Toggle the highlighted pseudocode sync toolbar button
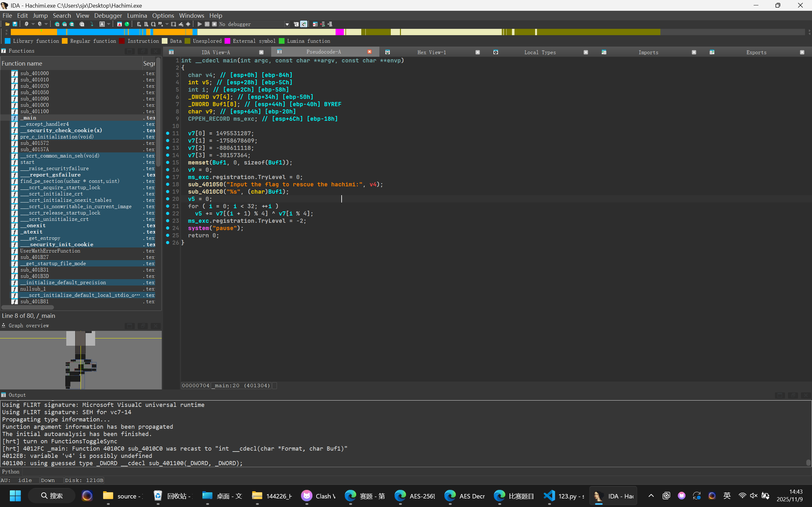Screen dimensions: 812x507 coord(304,24)
